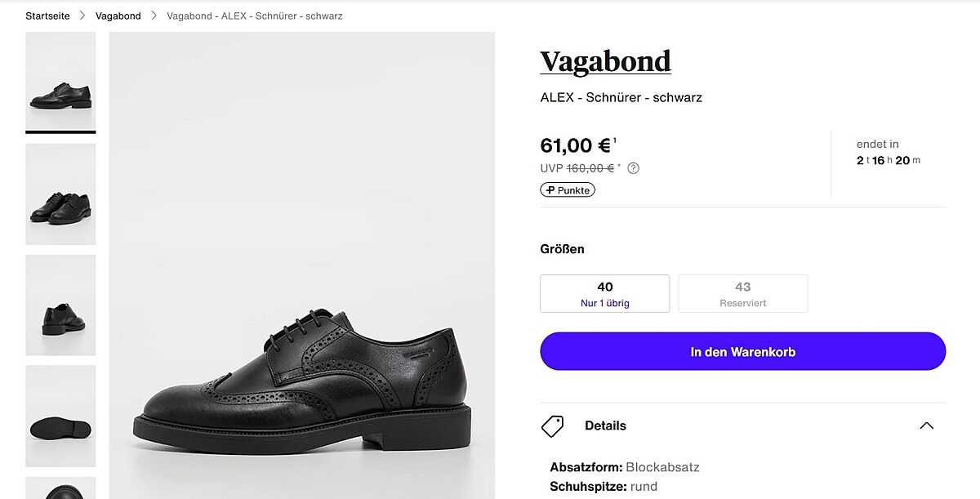Show the rear view shoe thumbnail

(60, 305)
